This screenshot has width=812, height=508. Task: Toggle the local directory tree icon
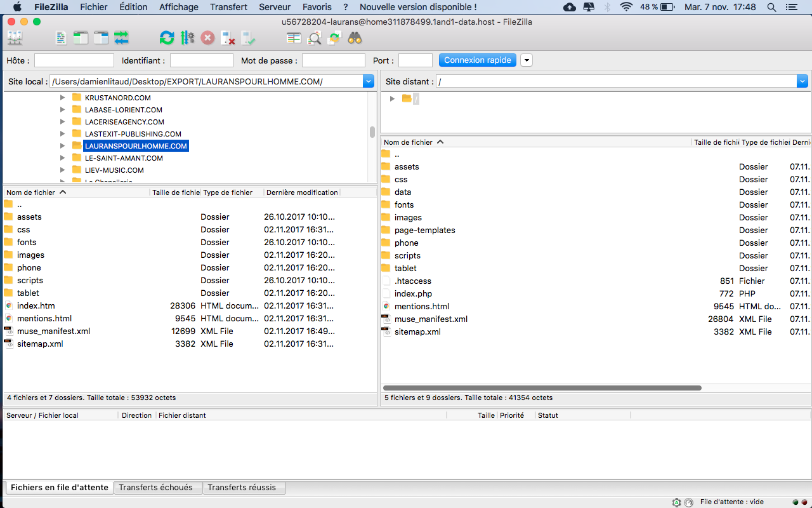pos(81,38)
